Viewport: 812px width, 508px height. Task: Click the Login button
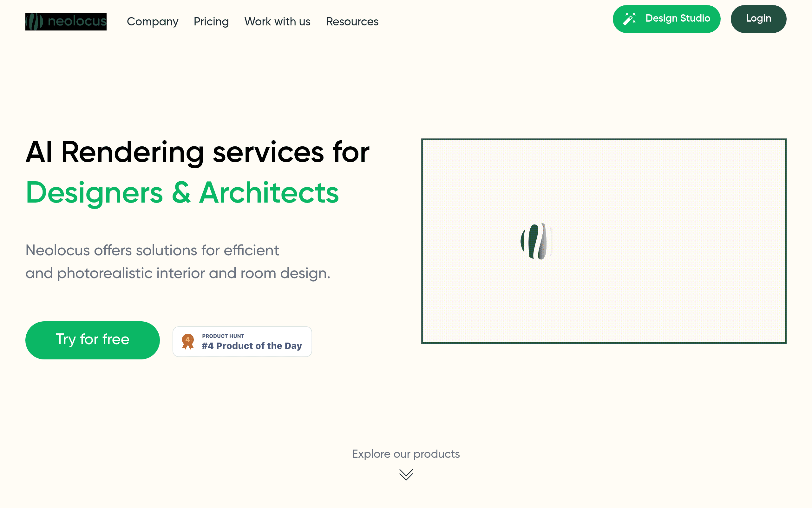758,19
